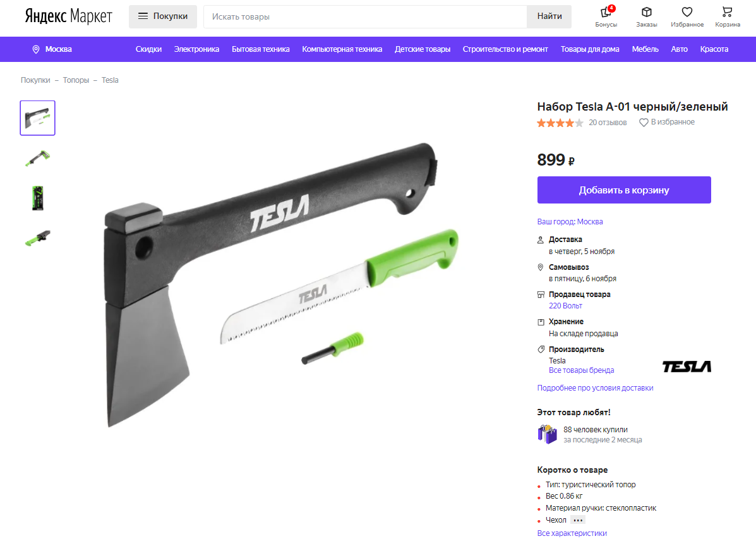The image size is (756, 553).
Task: Open the Заказы box icon
Action: [x=647, y=12]
